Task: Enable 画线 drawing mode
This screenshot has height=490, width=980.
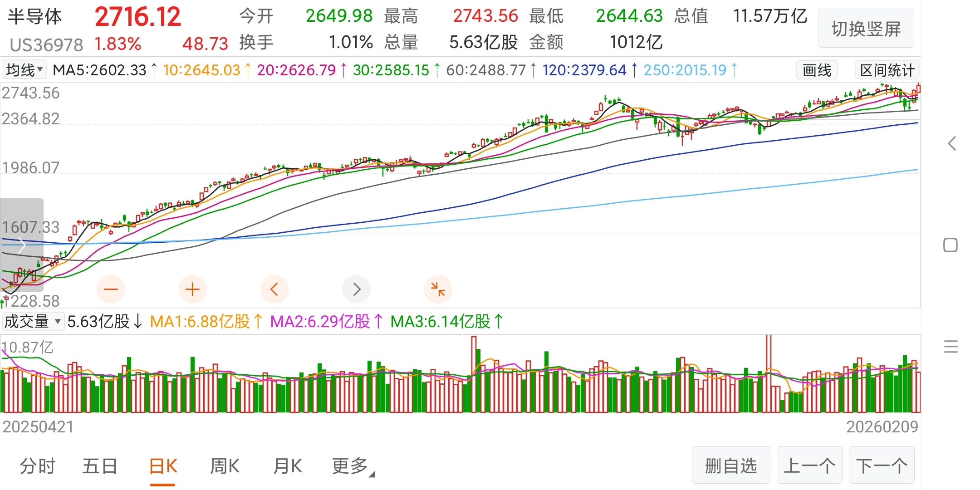Action: click(x=817, y=70)
